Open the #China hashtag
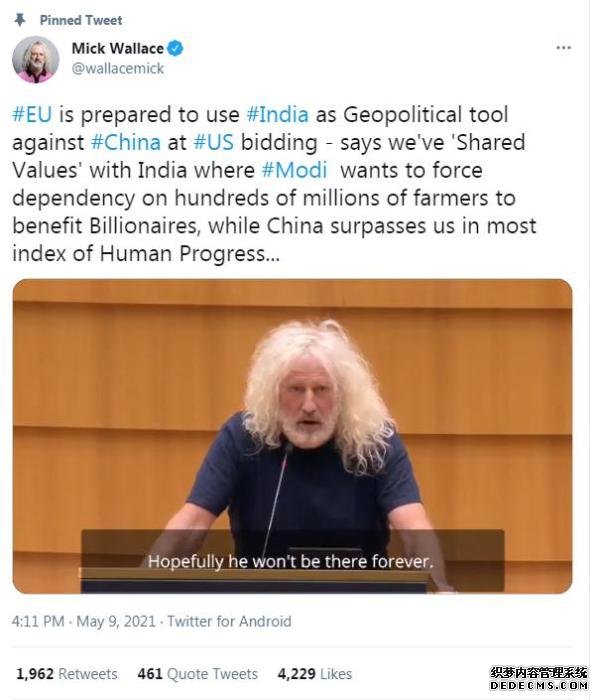Screen dimensions: 599x700 125,142
